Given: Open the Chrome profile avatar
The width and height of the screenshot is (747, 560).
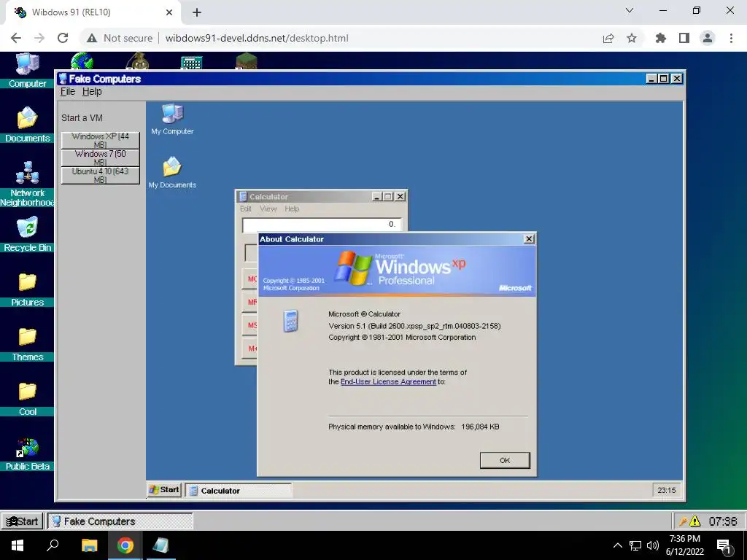Looking at the screenshot, I should coord(708,38).
